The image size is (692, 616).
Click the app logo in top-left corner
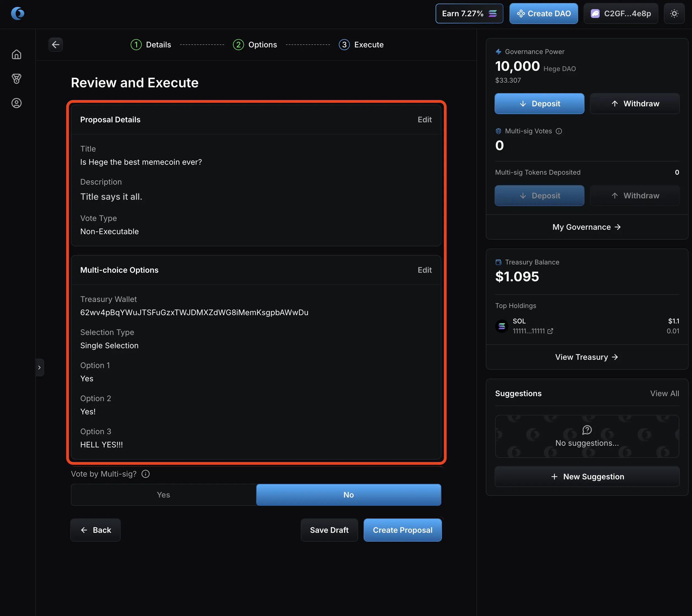[x=18, y=13]
